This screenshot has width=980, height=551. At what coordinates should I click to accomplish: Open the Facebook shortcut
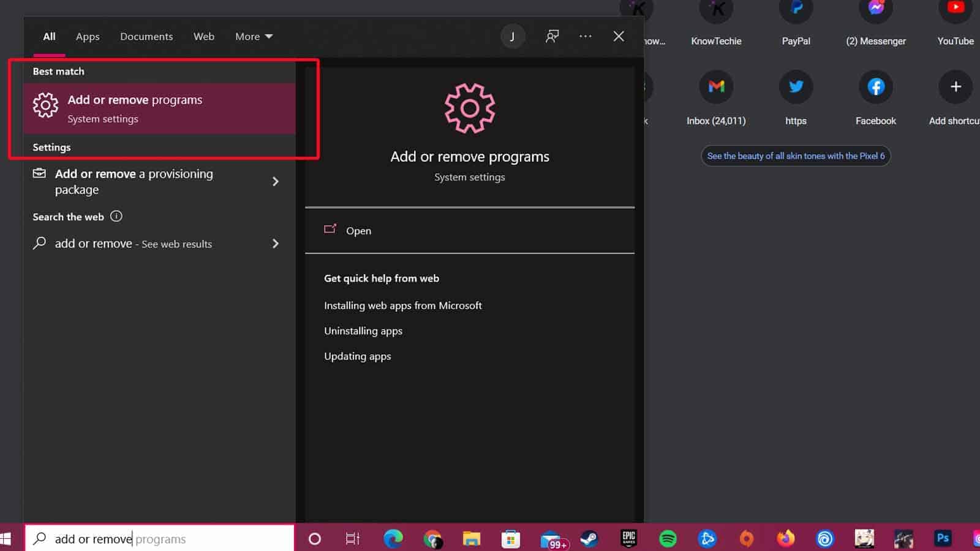click(x=876, y=86)
